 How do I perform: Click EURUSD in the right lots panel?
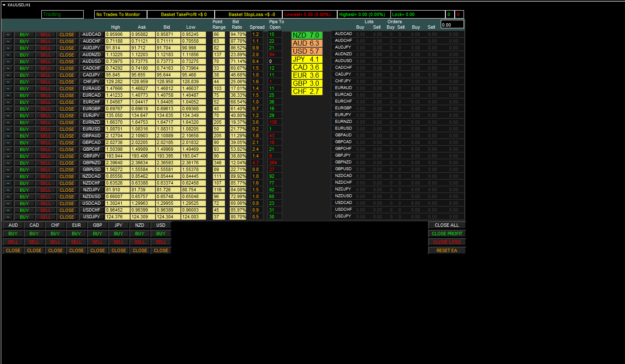pyautogui.click(x=344, y=128)
